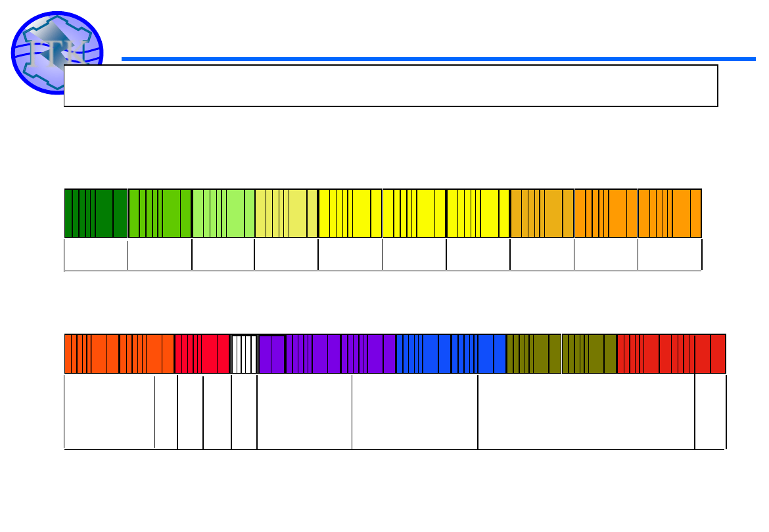Click the white striped segment in lower bar
Image resolution: width=769 pixels, height=532 pixels.
pyautogui.click(x=244, y=354)
